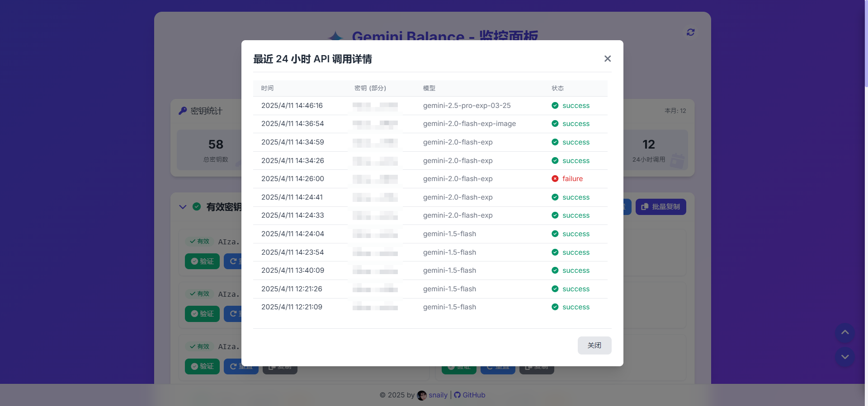Click the 状态 column header

click(557, 89)
